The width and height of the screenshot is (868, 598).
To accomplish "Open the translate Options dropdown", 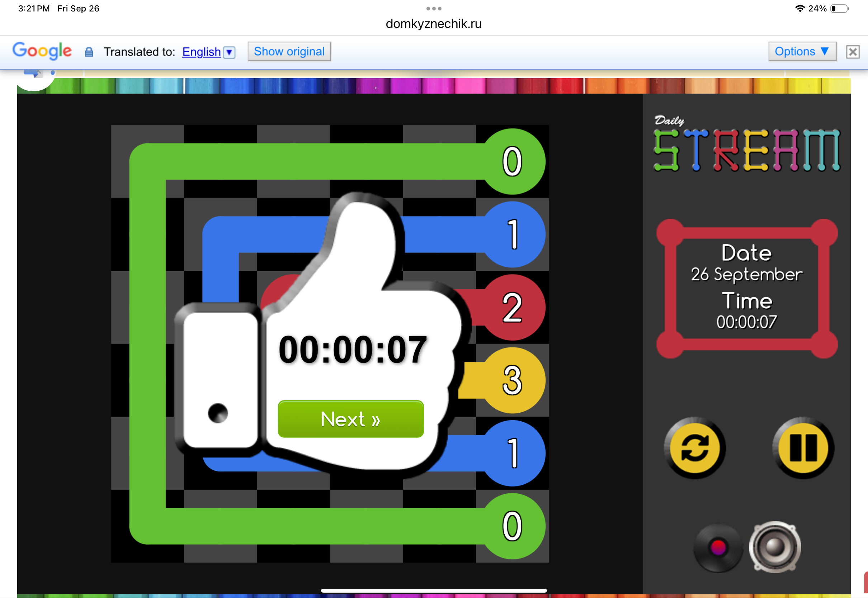I will pyautogui.click(x=802, y=51).
